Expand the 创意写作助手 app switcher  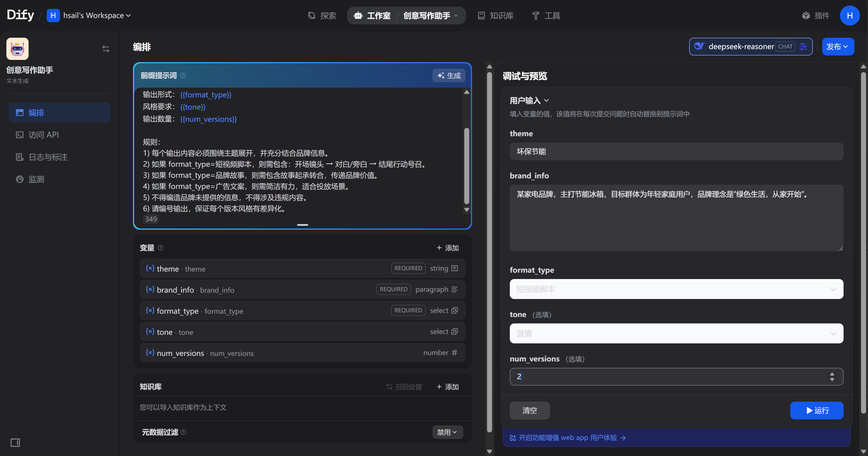[x=431, y=16]
